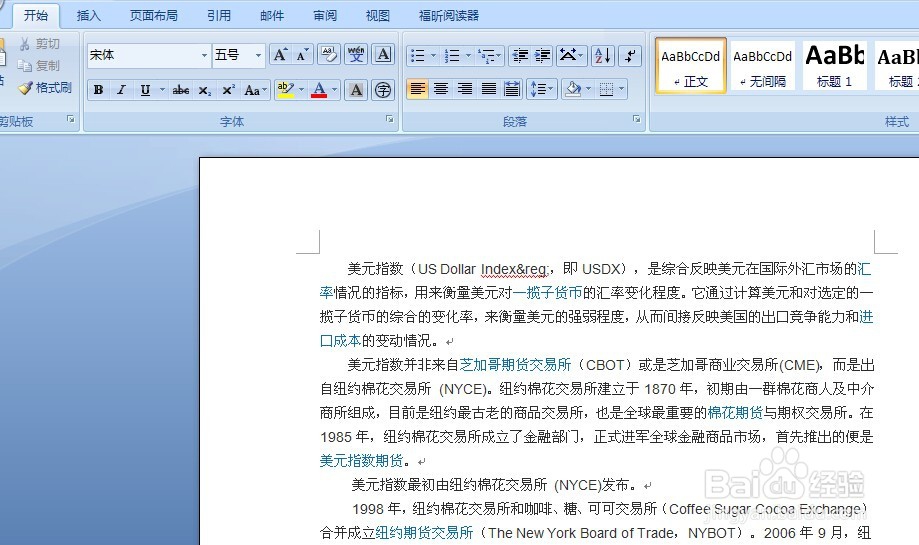Apply distributed alignment
Viewport: 919px width, 545px height.
click(512, 89)
